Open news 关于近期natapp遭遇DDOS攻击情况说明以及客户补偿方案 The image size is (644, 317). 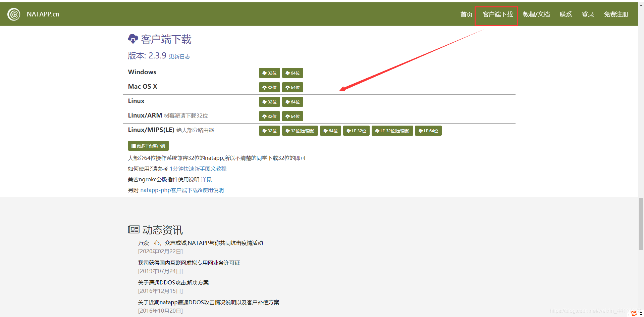(208, 302)
